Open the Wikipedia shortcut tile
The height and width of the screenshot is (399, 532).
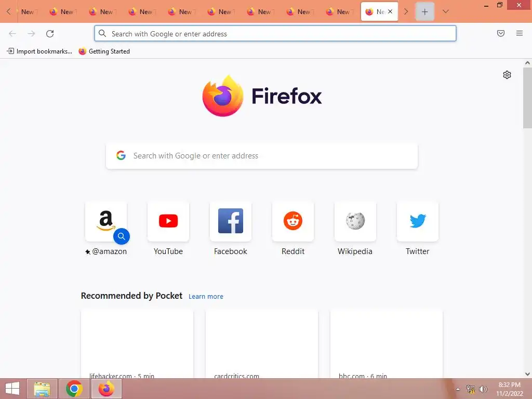point(355,221)
